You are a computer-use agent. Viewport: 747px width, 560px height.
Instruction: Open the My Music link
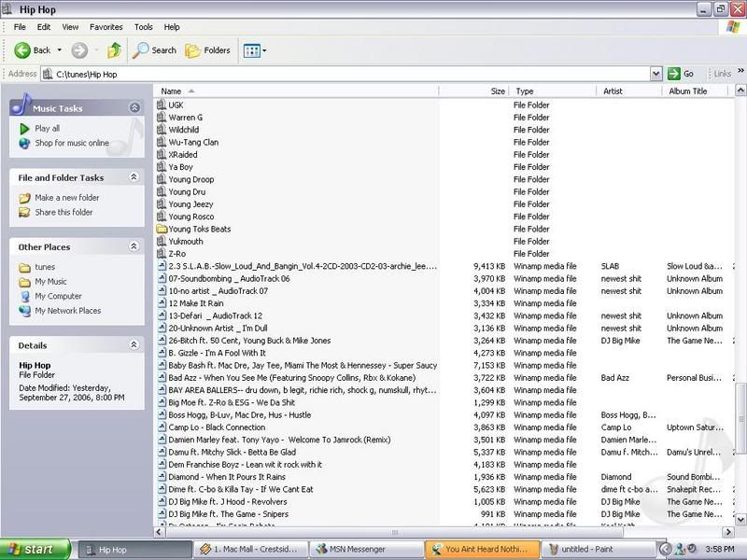click(50, 282)
